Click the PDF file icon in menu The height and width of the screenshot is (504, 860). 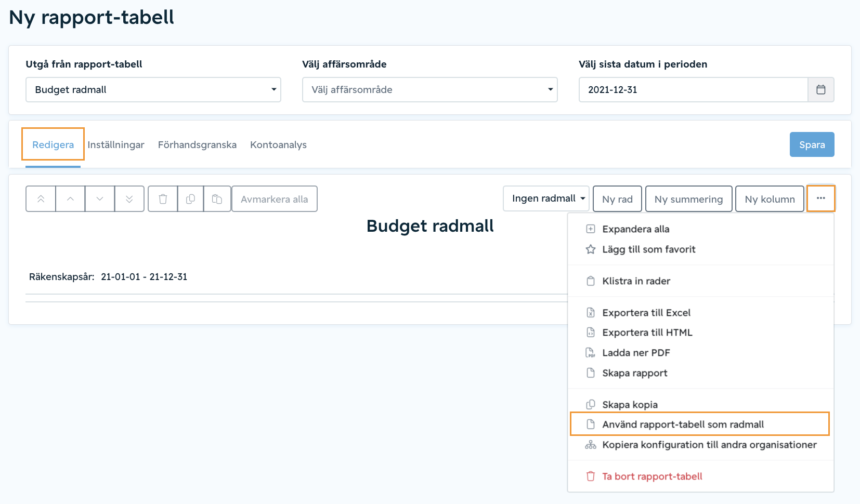[591, 353]
